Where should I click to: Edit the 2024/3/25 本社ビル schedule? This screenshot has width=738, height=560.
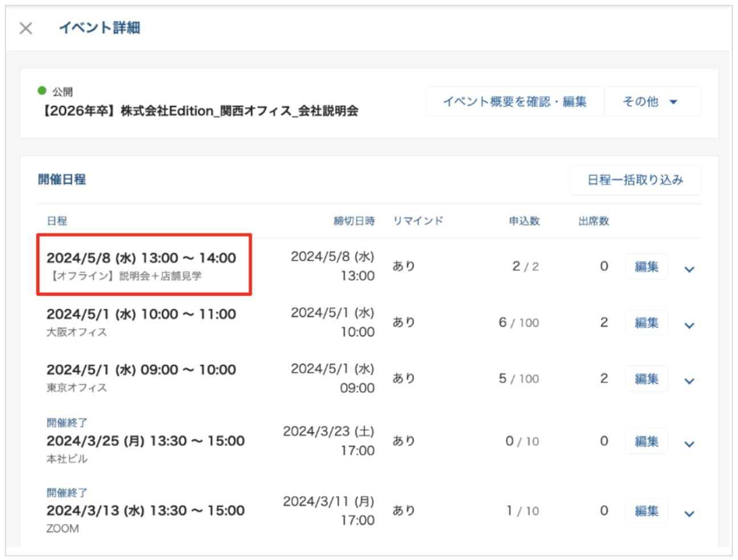pyautogui.click(x=646, y=442)
